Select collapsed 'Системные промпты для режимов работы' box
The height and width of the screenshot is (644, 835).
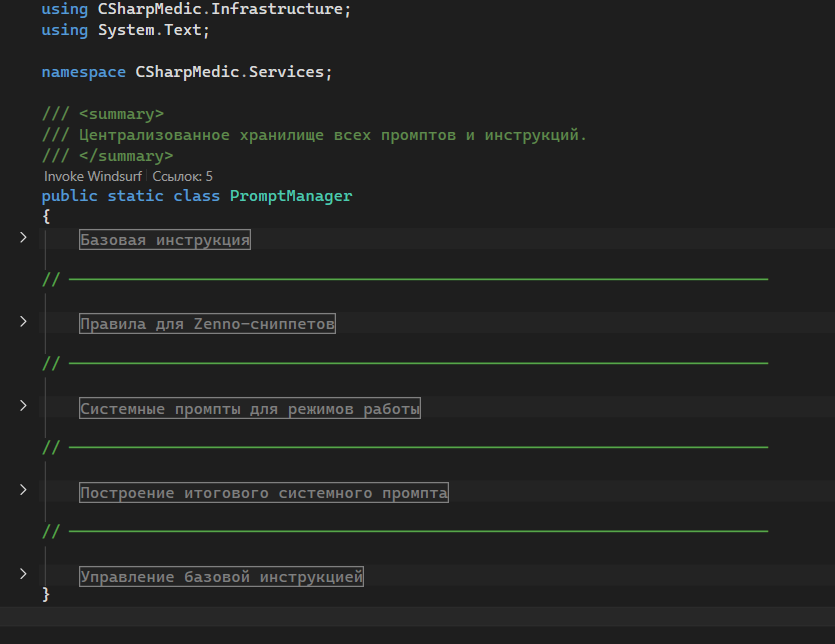(x=250, y=408)
